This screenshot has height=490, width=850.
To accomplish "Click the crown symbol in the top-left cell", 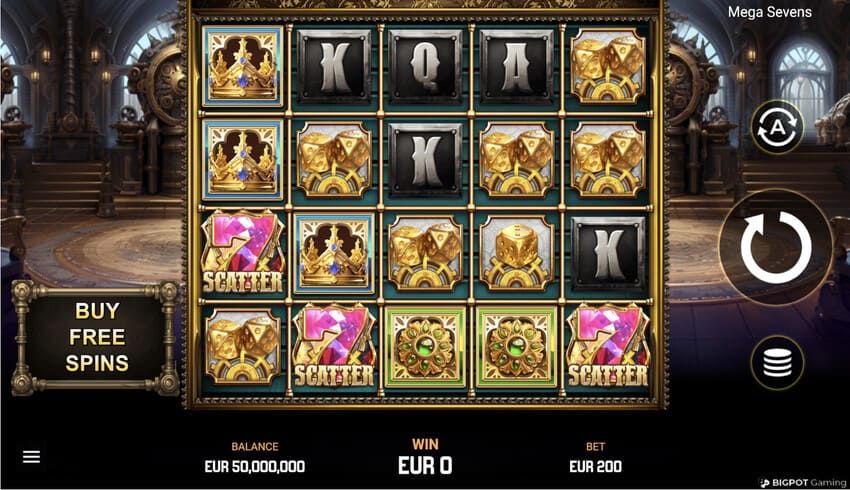I will click(x=243, y=66).
